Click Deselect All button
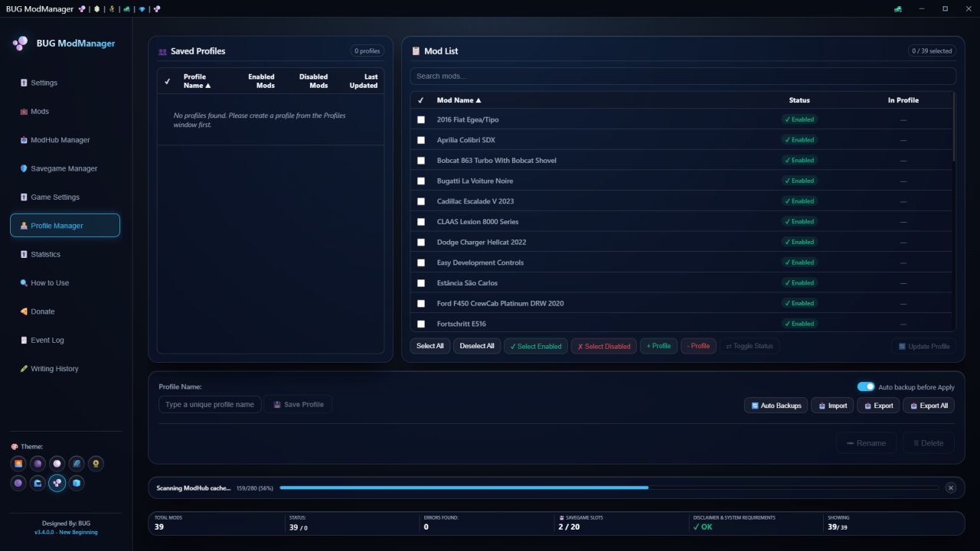The height and width of the screenshot is (551, 980). click(477, 346)
